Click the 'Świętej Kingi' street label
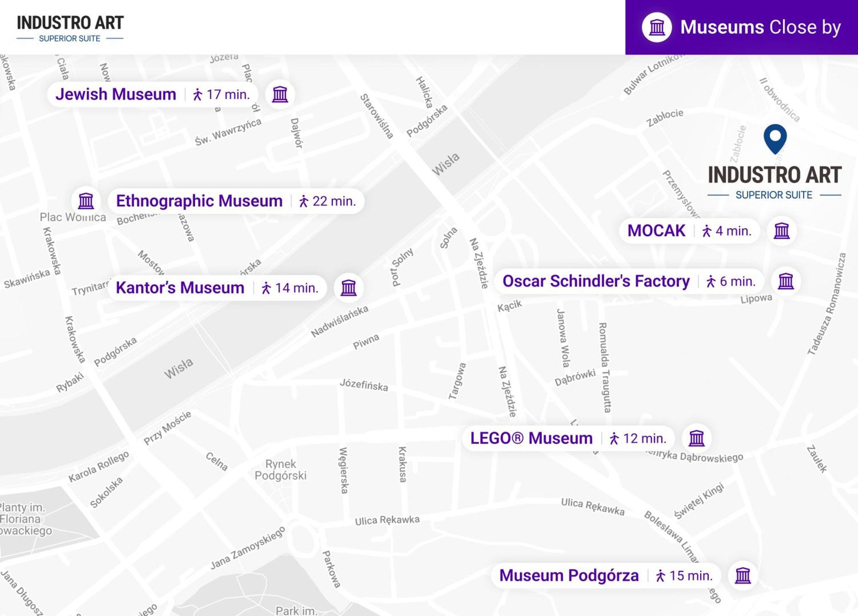Screen dimensions: 858x616 [698, 501]
